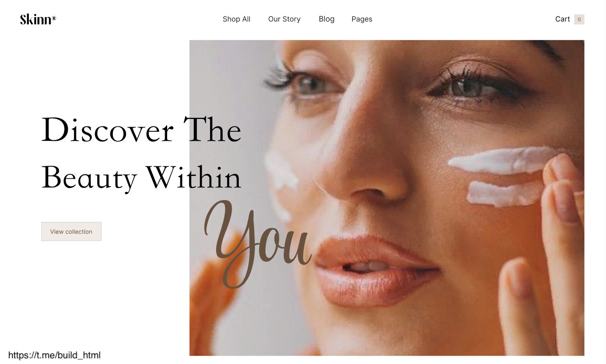Open the Blog navigation link

coord(326,19)
